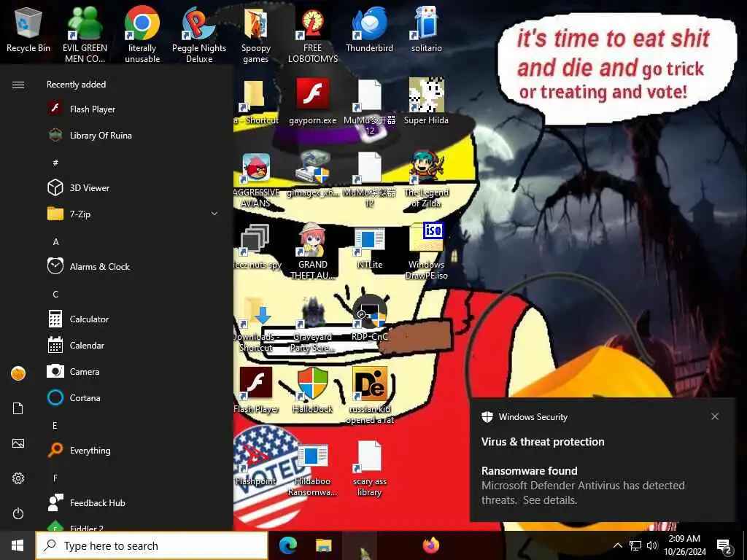Image resolution: width=747 pixels, height=560 pixels.
Task: Launch RDP-CnC desktop shortcut
Action: point(369,318)
